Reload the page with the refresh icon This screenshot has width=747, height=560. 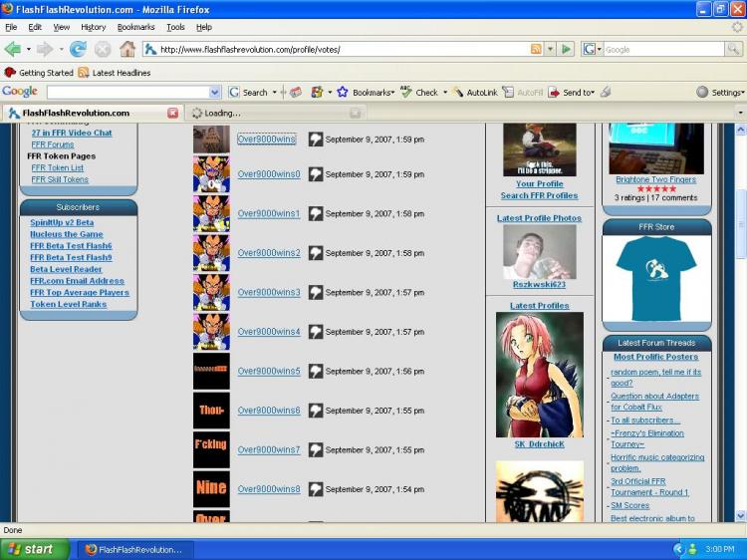click(x=78, y=49)
